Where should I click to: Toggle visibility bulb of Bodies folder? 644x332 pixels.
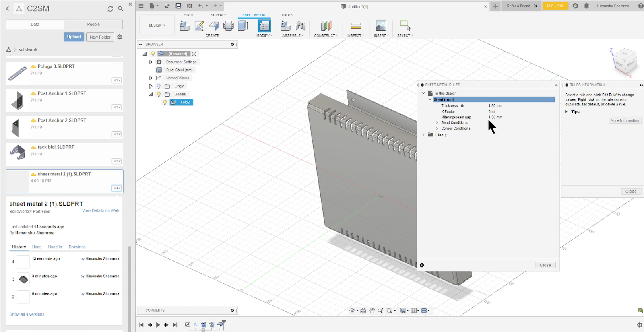(159, 94)
